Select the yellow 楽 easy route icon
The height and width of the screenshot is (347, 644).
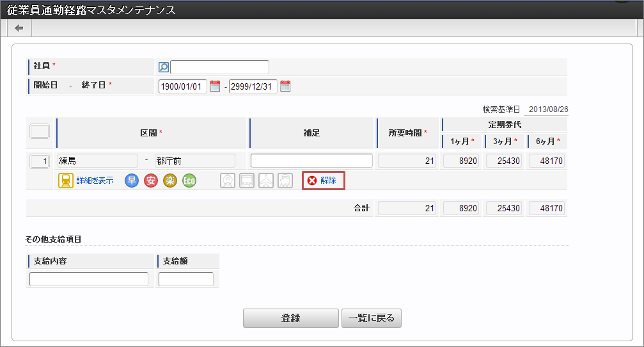click(170, 181)
